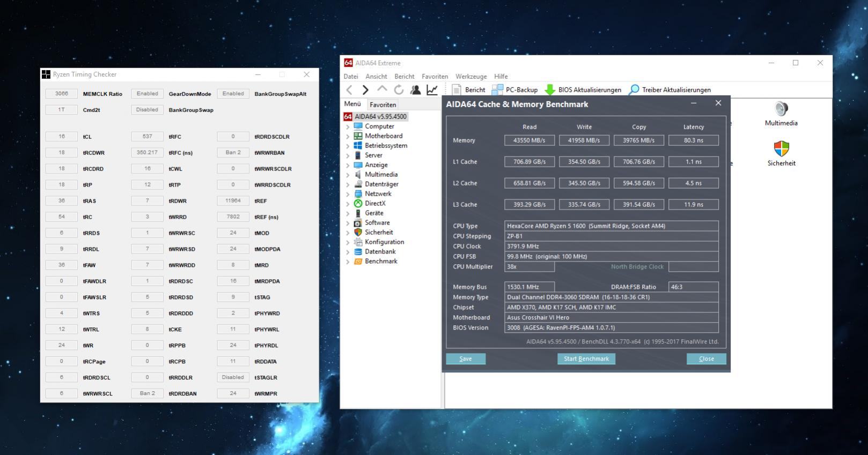Click PC-Backup in the toolbar

coord(514,90)
